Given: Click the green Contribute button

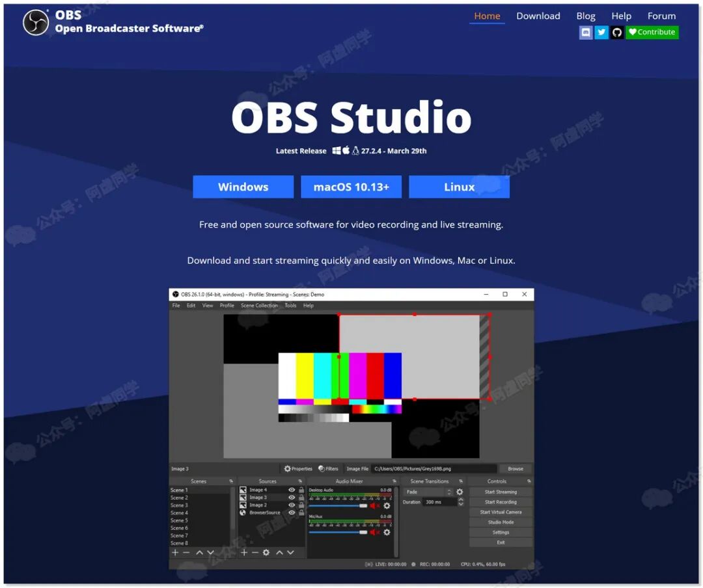Looking at the screenshot, I should point(652,33).
